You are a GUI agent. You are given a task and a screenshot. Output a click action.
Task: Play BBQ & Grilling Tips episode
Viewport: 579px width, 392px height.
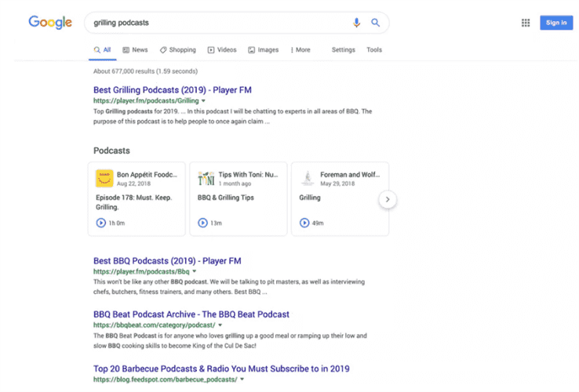tap(202, 223)
